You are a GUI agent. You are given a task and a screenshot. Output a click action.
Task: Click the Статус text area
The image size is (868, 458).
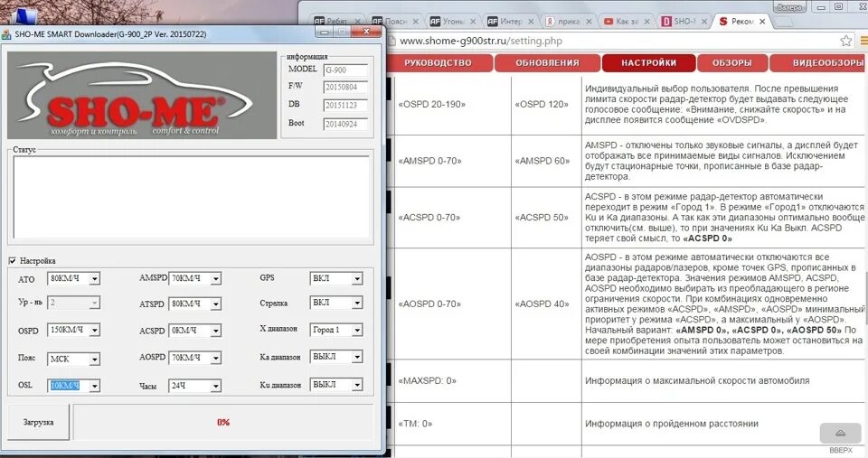(191, 197)
